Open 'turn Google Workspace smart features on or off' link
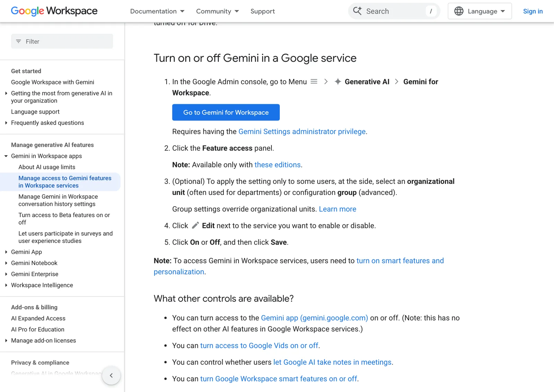The width and height of the screenshot is (554, 392). pos(279,379)
